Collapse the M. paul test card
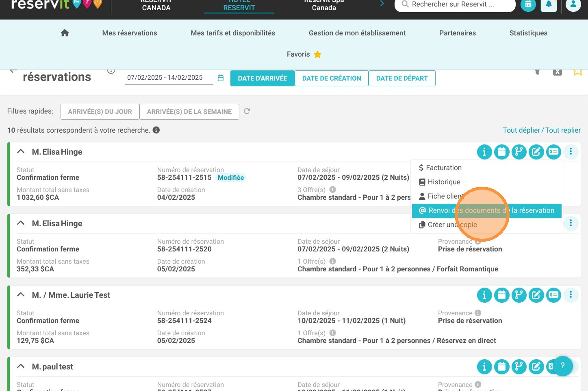Screen dimensions: 588x391 [x=21, y=366]
